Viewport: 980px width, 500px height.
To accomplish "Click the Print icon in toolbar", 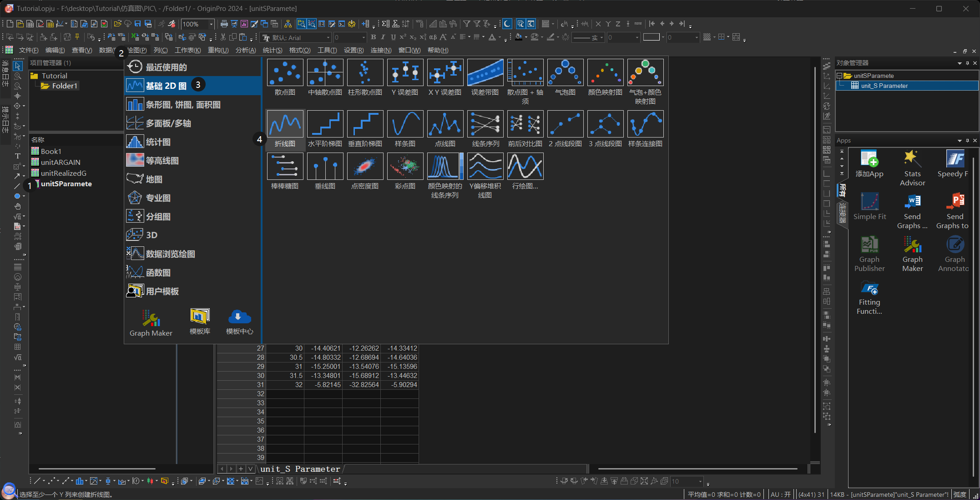I will (224, 24).
